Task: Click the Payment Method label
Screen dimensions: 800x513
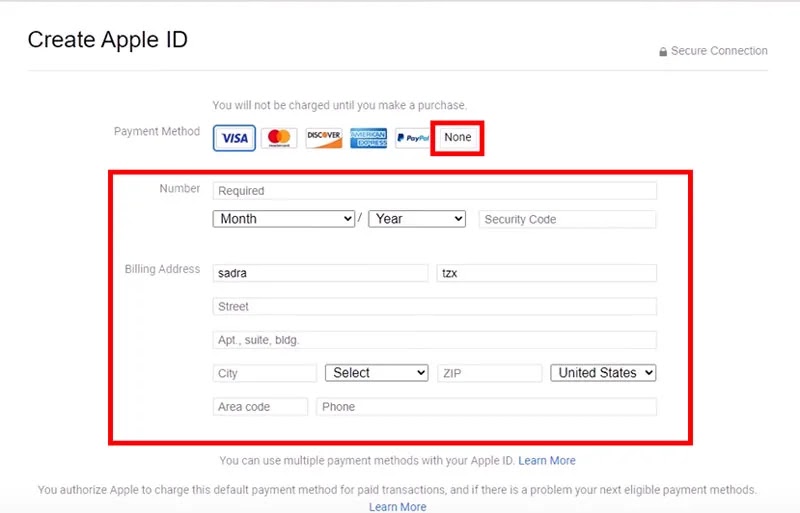Action: click(x=157, y=131)
